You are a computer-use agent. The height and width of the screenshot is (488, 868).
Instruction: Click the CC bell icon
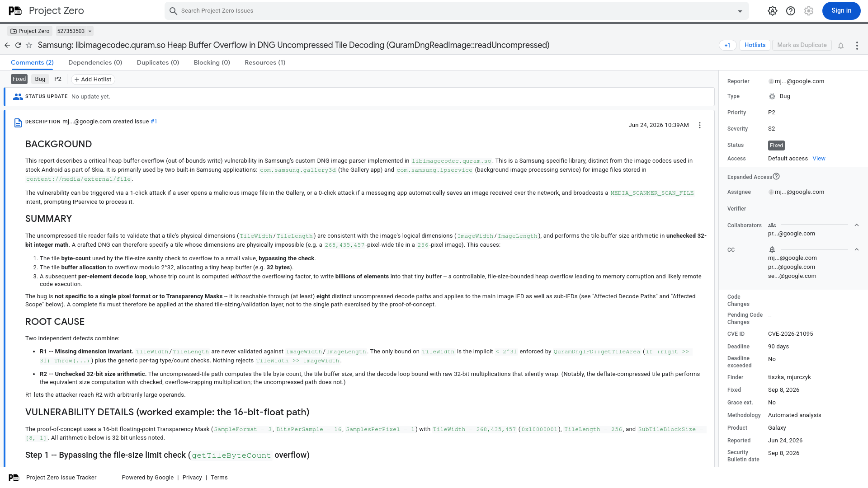point(772,249)
